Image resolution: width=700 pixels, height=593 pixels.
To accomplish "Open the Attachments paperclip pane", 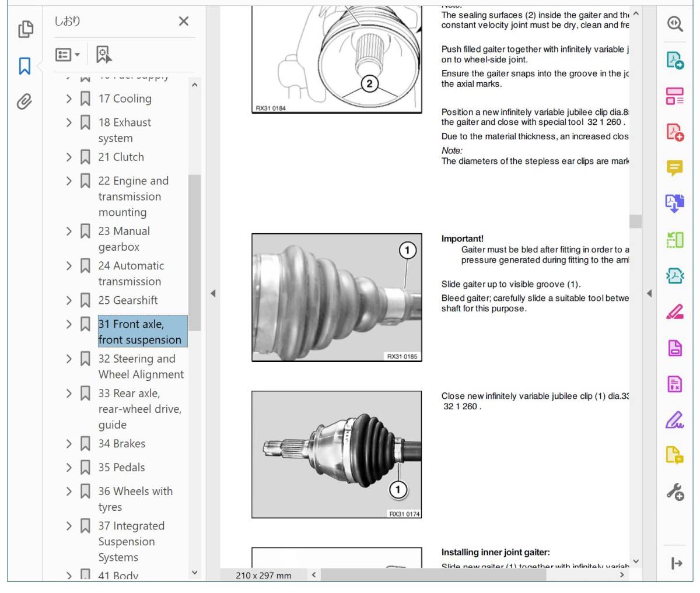I will 24,102.
